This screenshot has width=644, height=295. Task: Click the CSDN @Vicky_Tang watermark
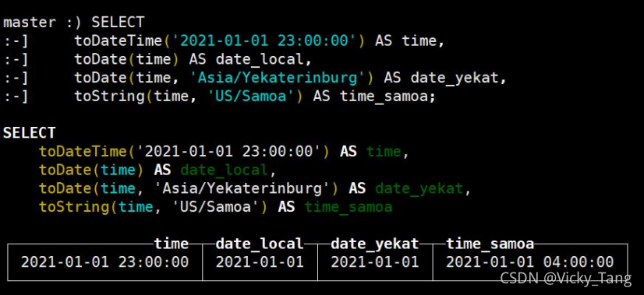pos(565,279)
